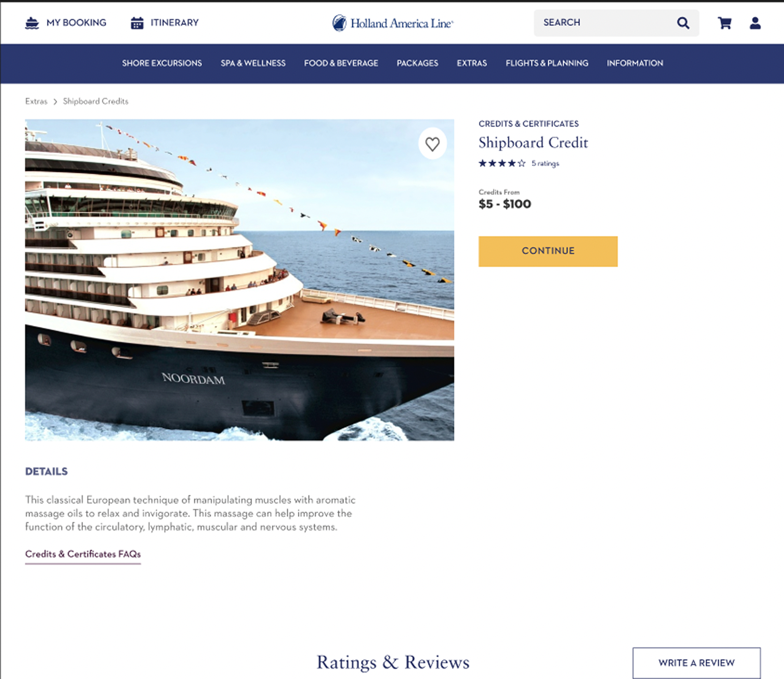Click the My Booking ship icon
The width and height of the screenshot is (784, 679).
[32, 23]
